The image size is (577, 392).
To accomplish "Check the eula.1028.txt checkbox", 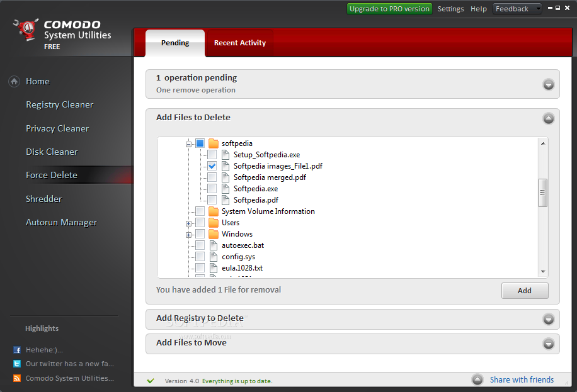I will [x=200, y=267].
